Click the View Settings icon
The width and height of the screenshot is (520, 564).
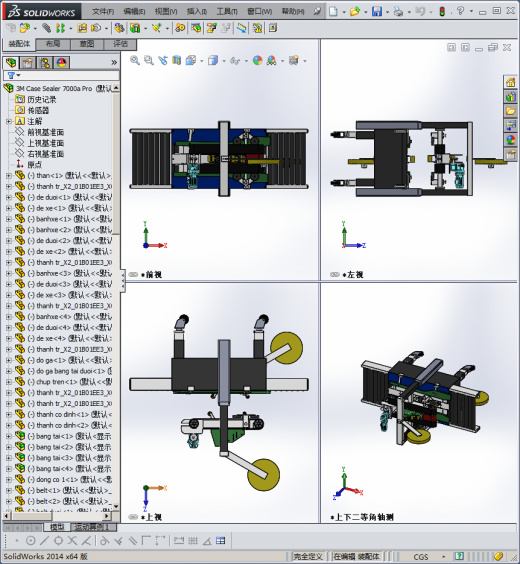click(x=294, y=60)
